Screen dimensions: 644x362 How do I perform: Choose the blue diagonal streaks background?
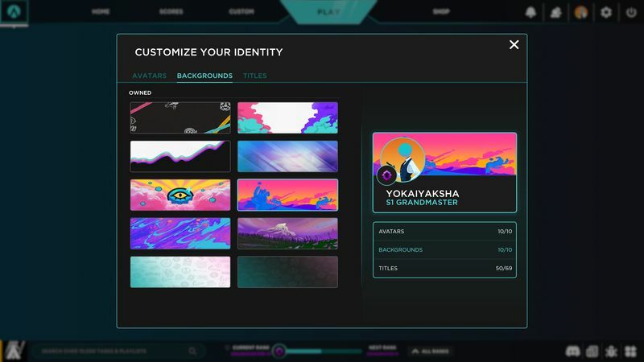(287, 156)
